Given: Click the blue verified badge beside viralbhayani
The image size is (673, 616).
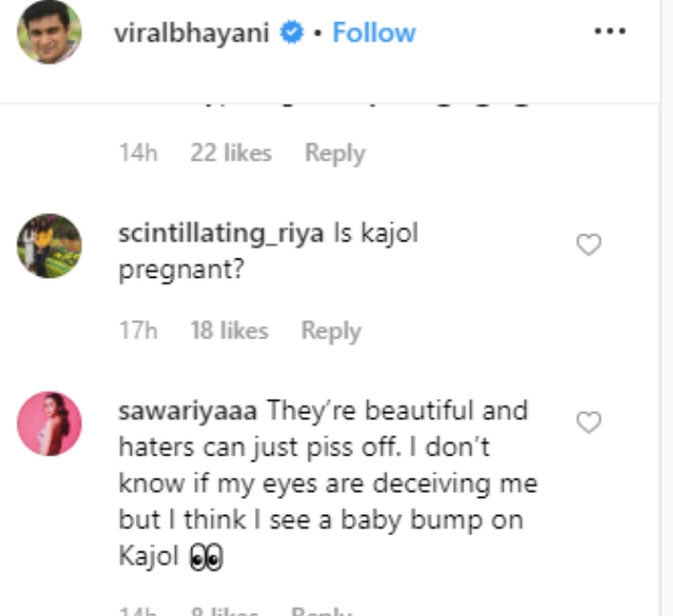Looking at the screenshot, I should click(x=291, y=33).
